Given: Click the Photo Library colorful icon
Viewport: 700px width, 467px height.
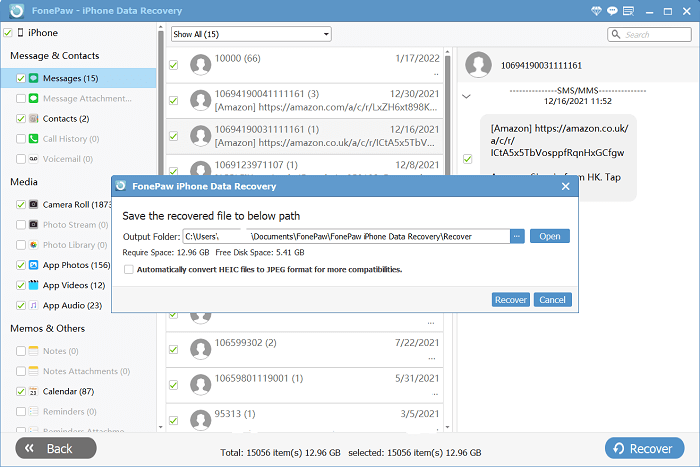Looking at the screenshot, I should 33,245.
